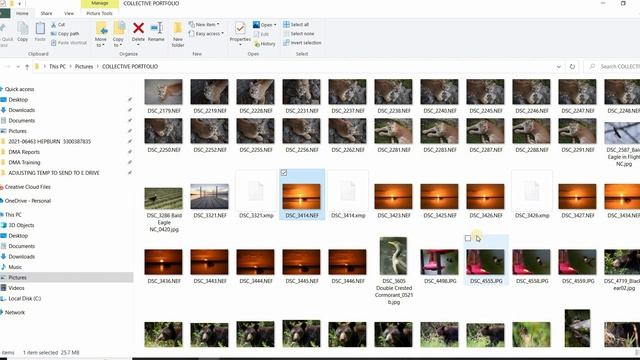Open Desktop under Quick access
The height and width of the screenshot is (360, 640).
[x=18, y=100]
